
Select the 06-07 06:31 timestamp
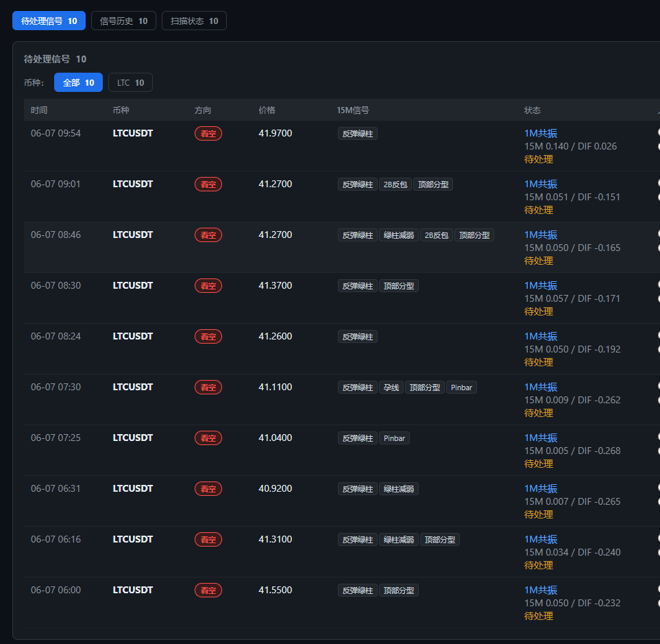(x=56, y=488)
